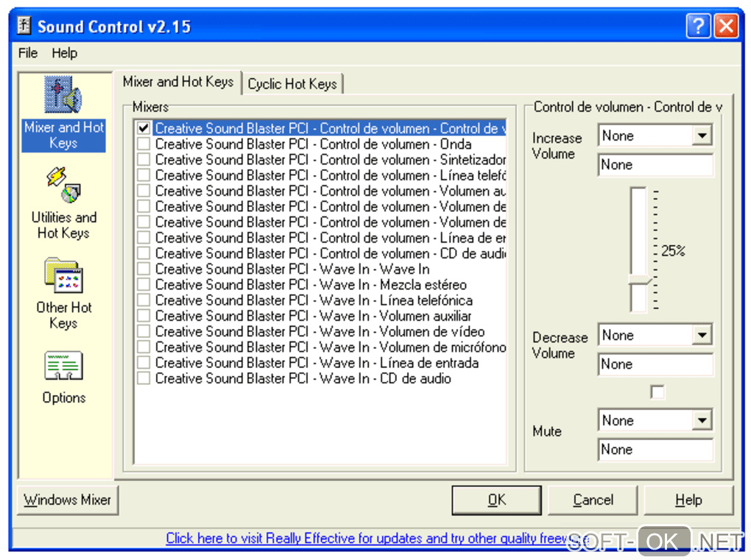Open the Increase Volume modifier dropdown
Screen dimensions: 751x560
(702, 135)
